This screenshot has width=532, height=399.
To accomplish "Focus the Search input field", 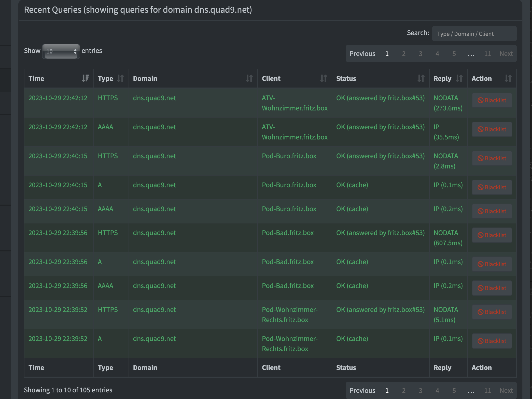I will tap(474, 34).
